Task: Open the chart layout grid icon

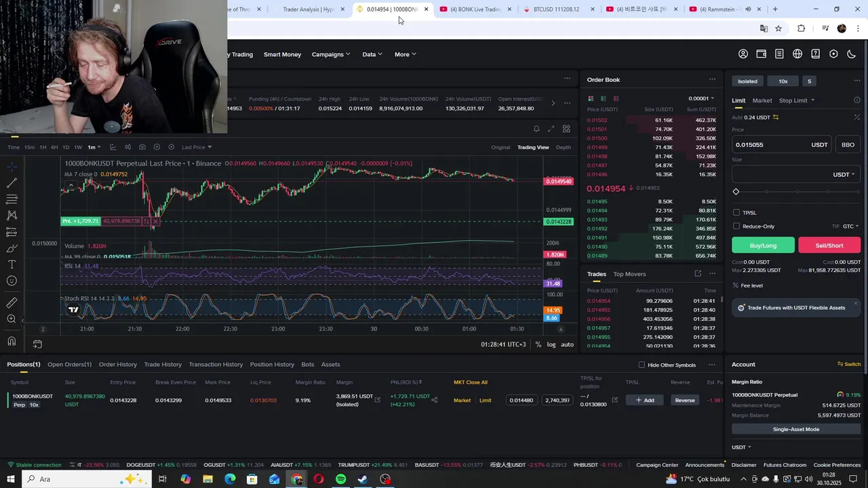Action: tap(566, 129)
